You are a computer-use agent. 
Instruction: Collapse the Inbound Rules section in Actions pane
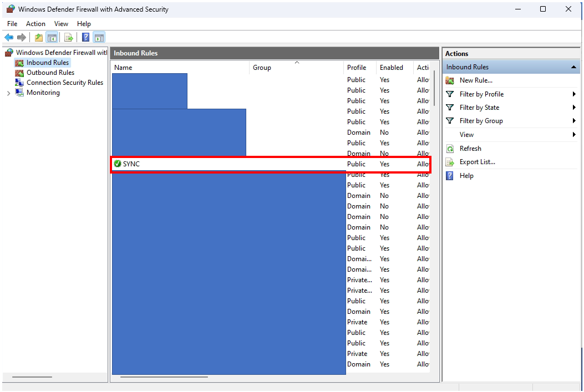(x=573, y=67)
